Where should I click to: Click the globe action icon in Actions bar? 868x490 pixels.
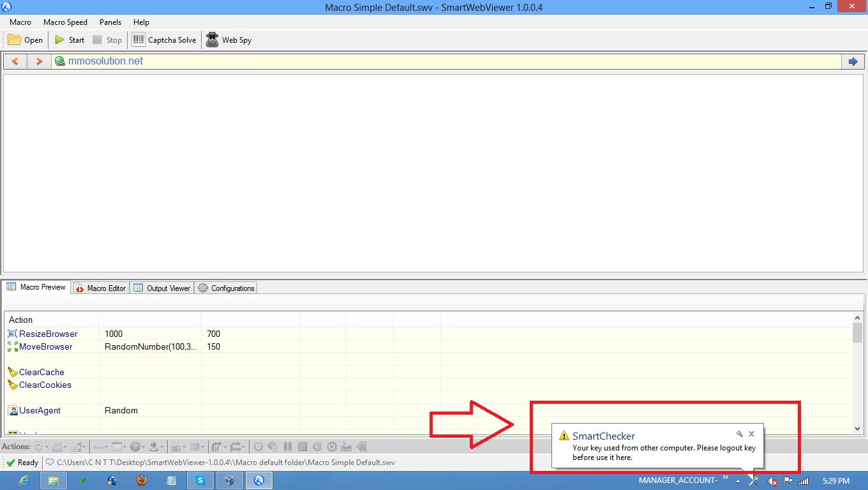(x=135, y=447)
